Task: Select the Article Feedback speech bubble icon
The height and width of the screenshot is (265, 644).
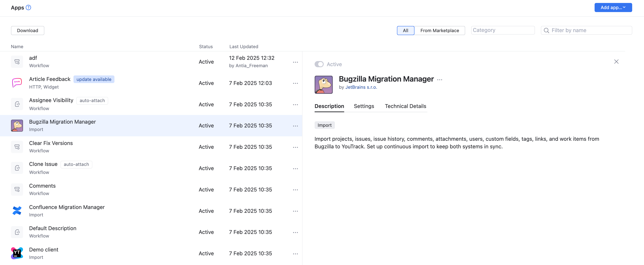Action: pyautogui.click(x=17, y=83)
